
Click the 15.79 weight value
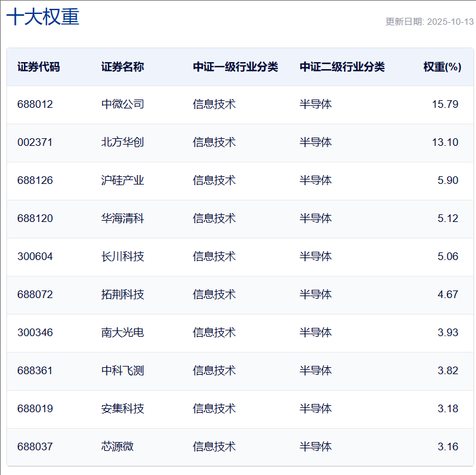[x=445, y=104]
